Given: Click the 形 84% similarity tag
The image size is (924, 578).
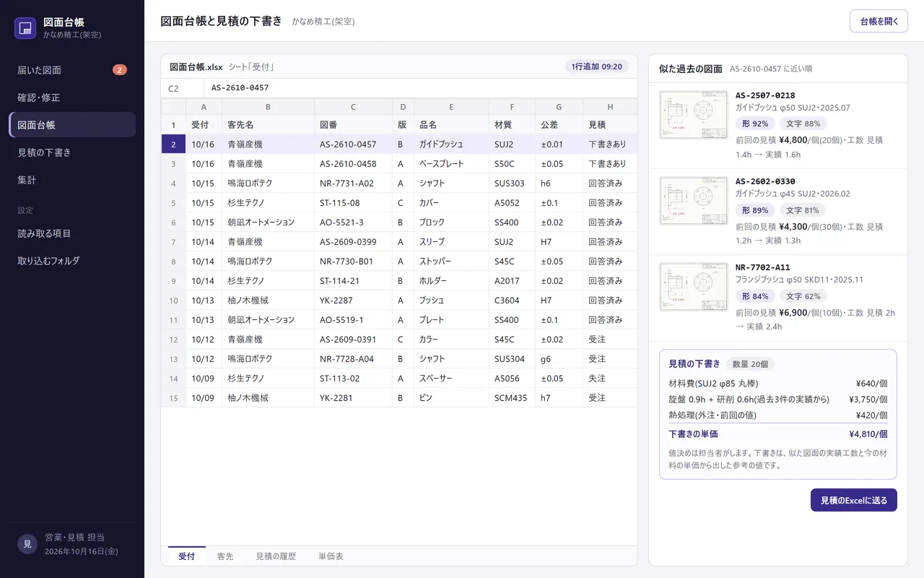Looking at the screenshot, I should (x=755, y=296).
